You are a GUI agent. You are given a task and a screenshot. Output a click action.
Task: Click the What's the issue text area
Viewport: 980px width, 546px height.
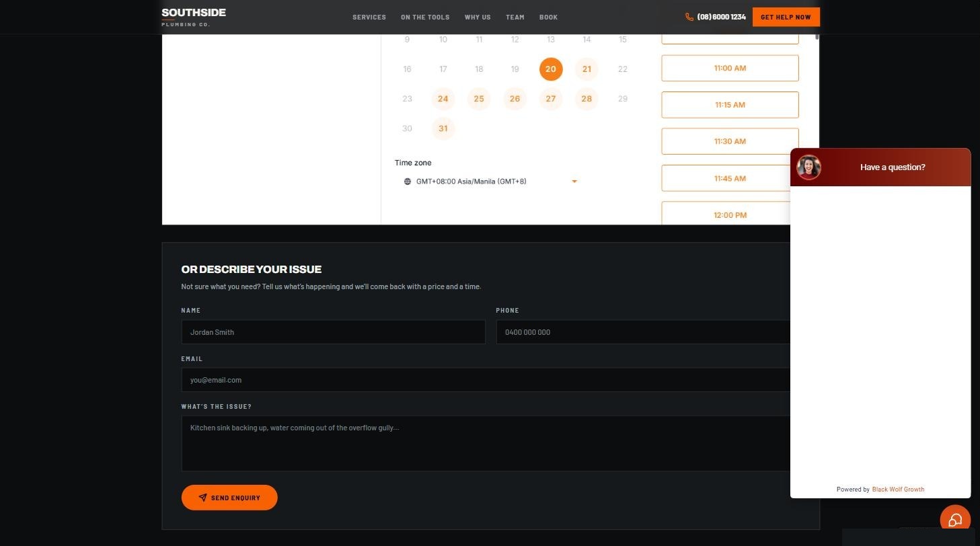(486, 443)
